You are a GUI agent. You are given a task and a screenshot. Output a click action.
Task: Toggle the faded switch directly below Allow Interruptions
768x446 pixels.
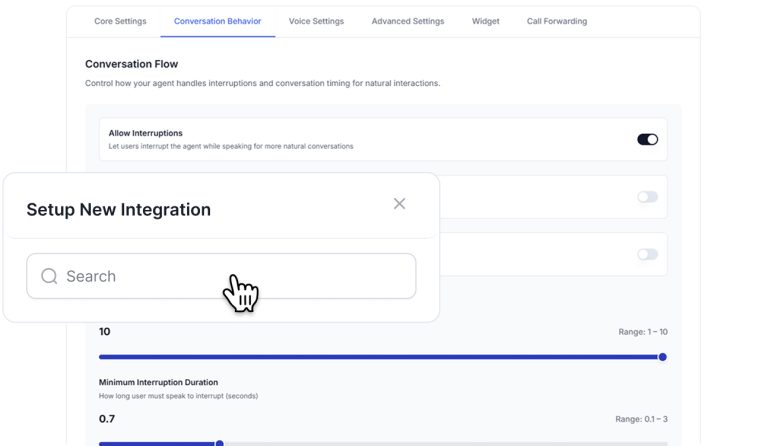point(647,197)
